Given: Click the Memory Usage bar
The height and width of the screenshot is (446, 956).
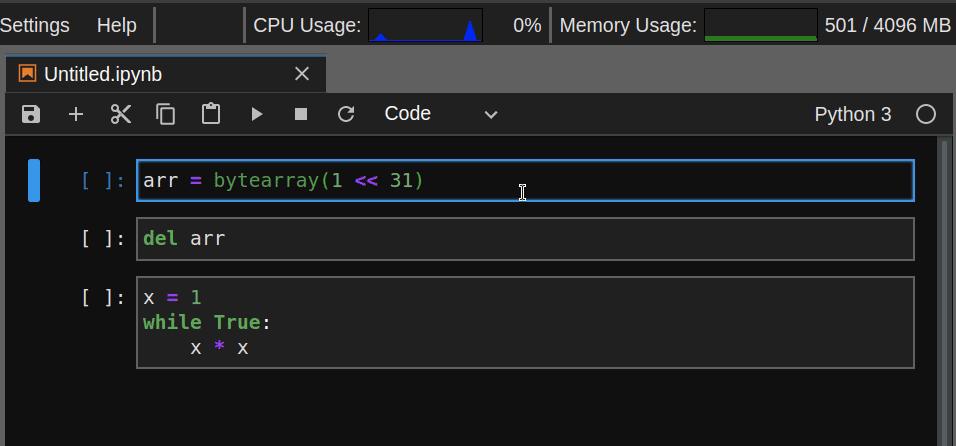Looking at the screenshot, I should (760, 25).
